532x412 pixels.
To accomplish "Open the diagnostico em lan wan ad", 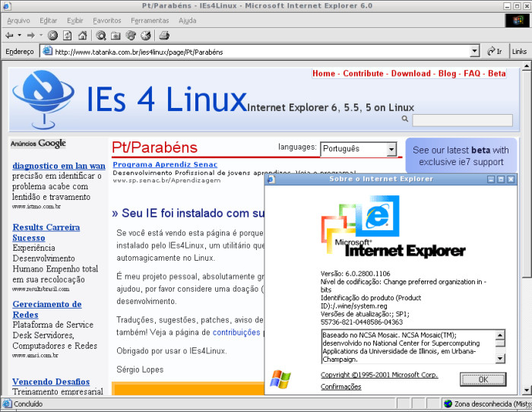I will coord(59,166).
